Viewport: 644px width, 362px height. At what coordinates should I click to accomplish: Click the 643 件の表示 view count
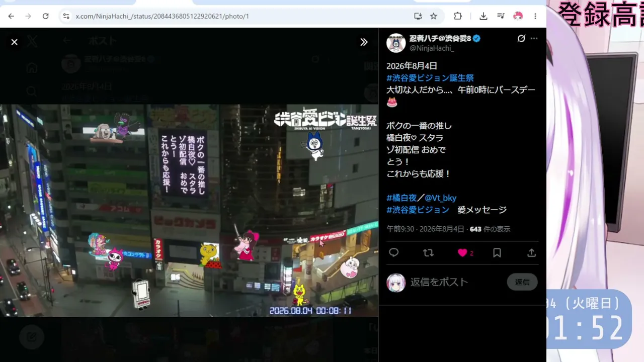(490, 229)
